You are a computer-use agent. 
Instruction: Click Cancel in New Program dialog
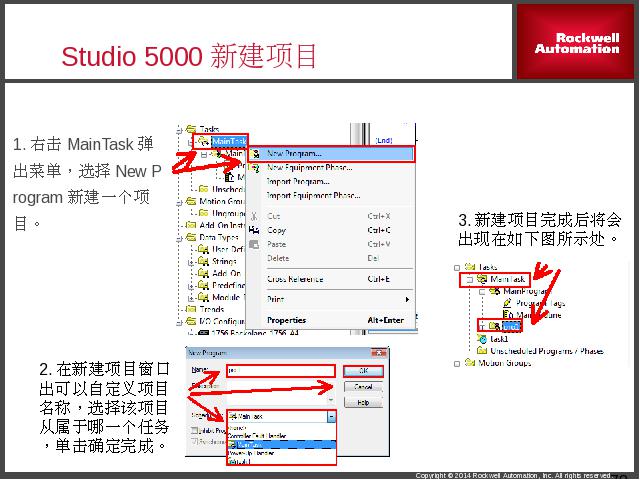[x=363, y=387]
